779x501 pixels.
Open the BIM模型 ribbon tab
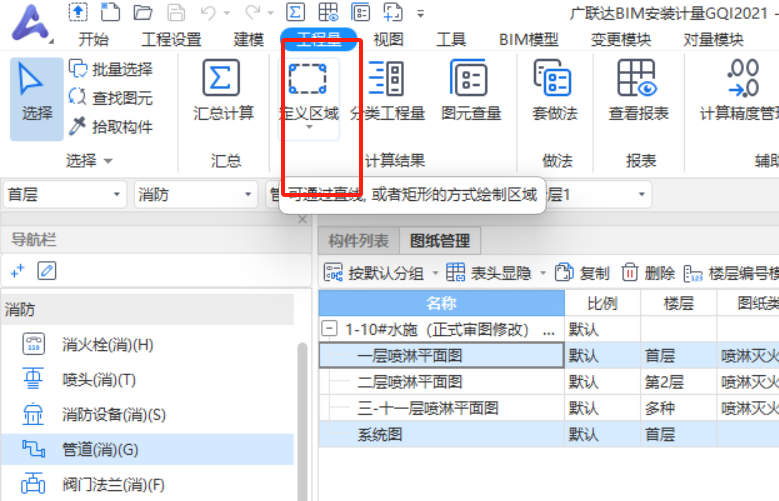[529, 39]
